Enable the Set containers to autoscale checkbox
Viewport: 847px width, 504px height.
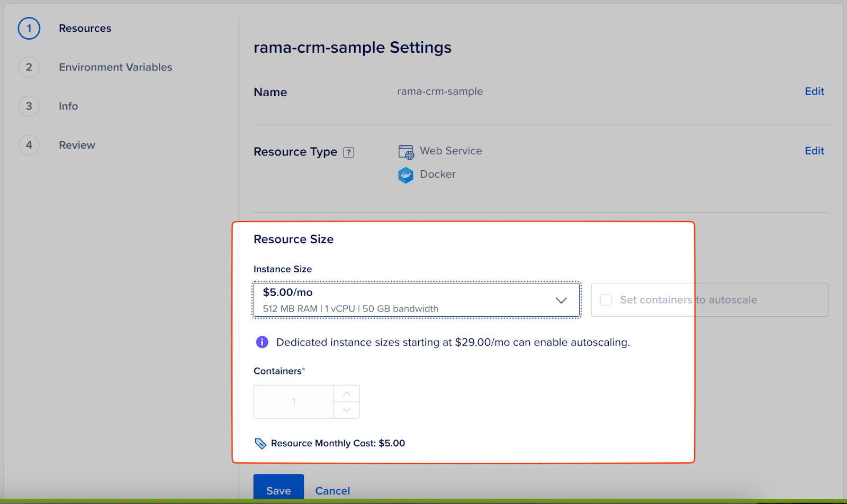pyautogui.click(x=606, y=300)
